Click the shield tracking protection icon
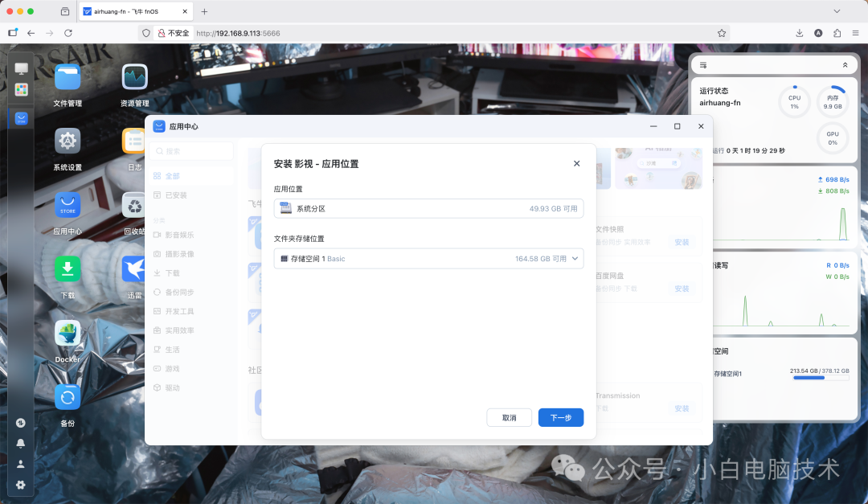Viewport: 868px width, 504px height. click(146, 33)
